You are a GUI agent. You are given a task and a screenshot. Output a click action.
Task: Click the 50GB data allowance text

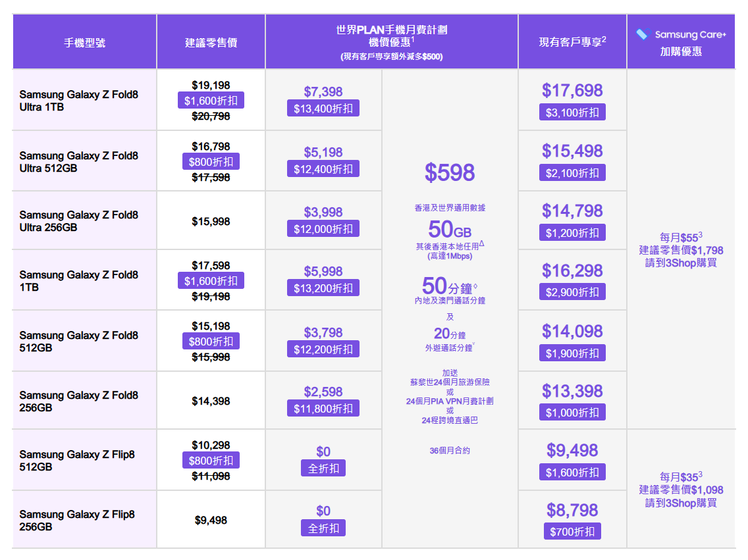[x=449, y=229]
